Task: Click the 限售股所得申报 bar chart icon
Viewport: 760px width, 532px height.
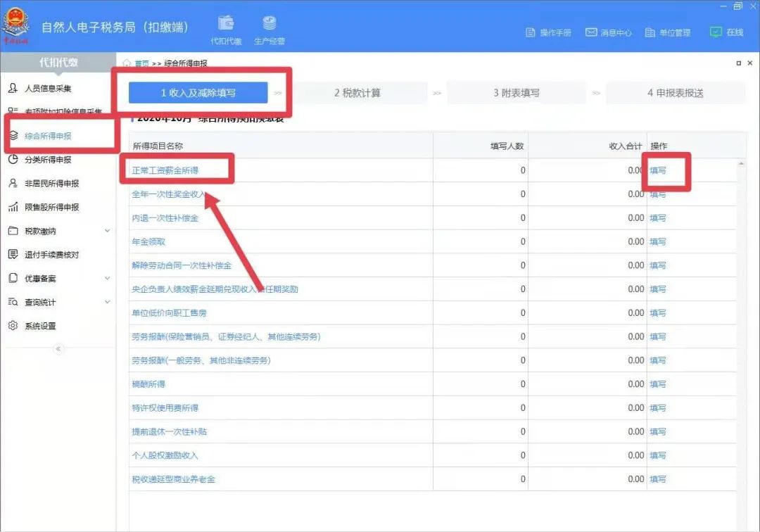Action: pos(13,207)
